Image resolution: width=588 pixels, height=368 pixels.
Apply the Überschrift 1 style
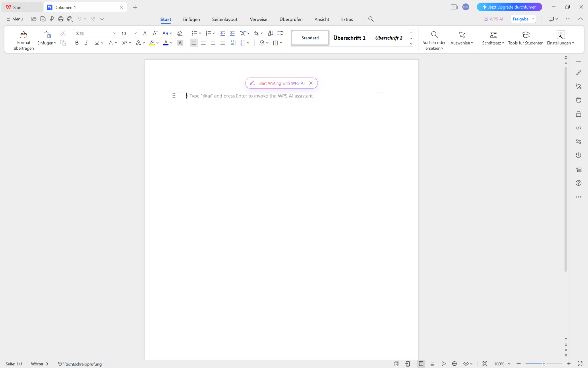pyautogui.click(x=349, y=38)
